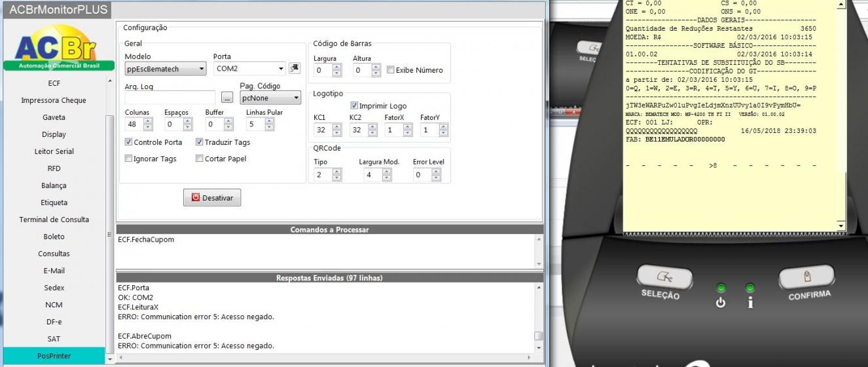Toggle the Imprimir Logo checkbox
The width and height of the screenshot is (868, 367).
pyautogui.click(x=354, y=106)
